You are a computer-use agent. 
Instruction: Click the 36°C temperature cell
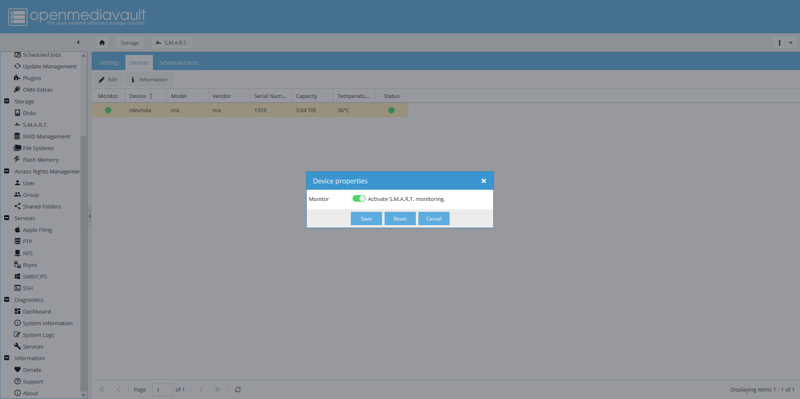coord(354,110)
